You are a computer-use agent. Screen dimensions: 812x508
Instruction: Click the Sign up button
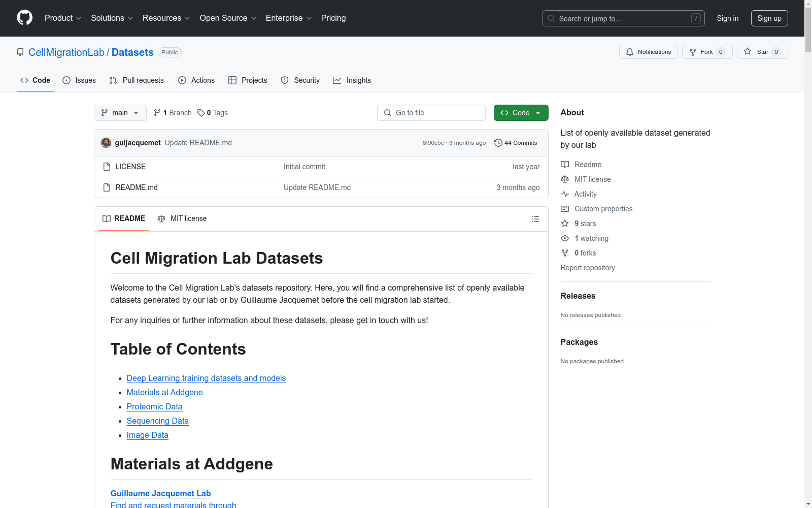(769, 18)
